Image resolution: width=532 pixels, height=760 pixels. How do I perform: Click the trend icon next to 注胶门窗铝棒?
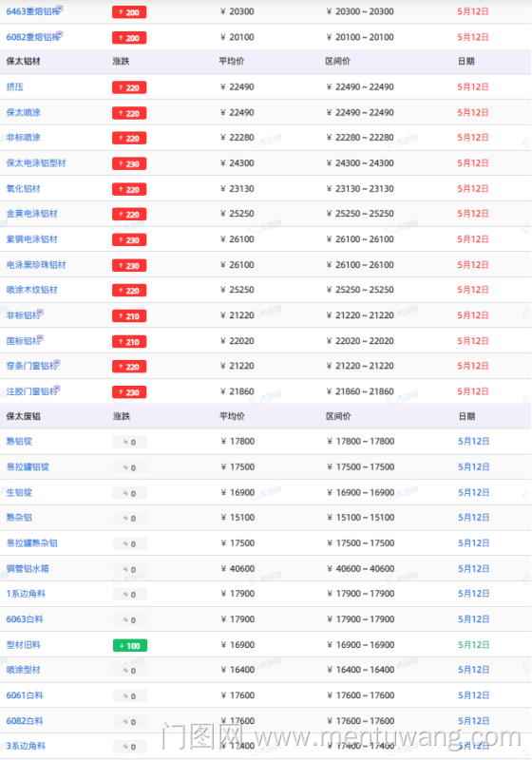[57, 389]
